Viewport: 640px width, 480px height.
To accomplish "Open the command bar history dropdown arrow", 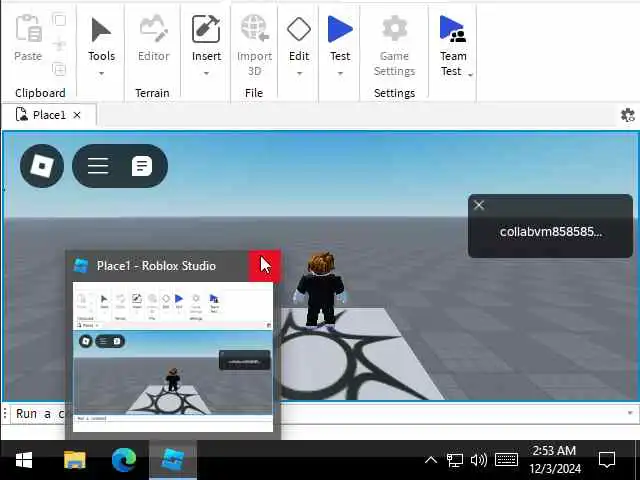I will (630, 413).
